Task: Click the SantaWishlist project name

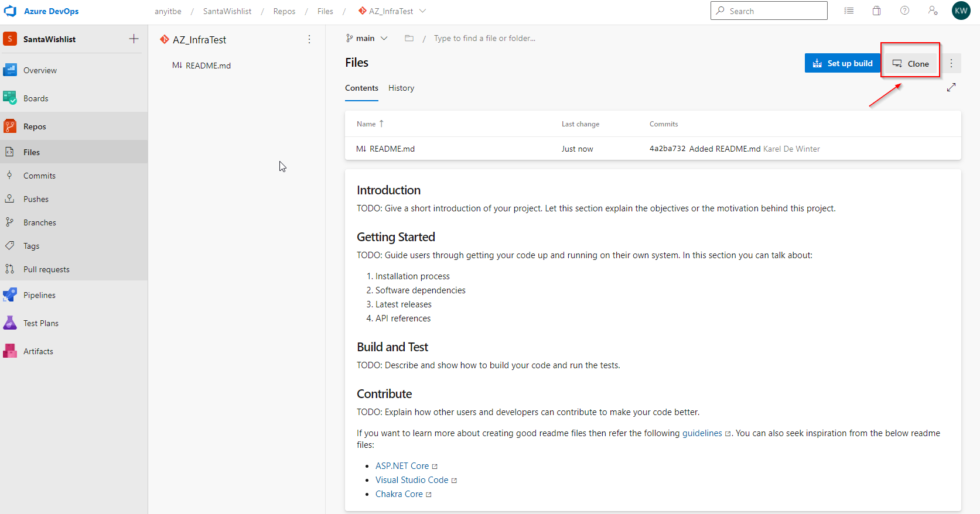Action: 49,39
